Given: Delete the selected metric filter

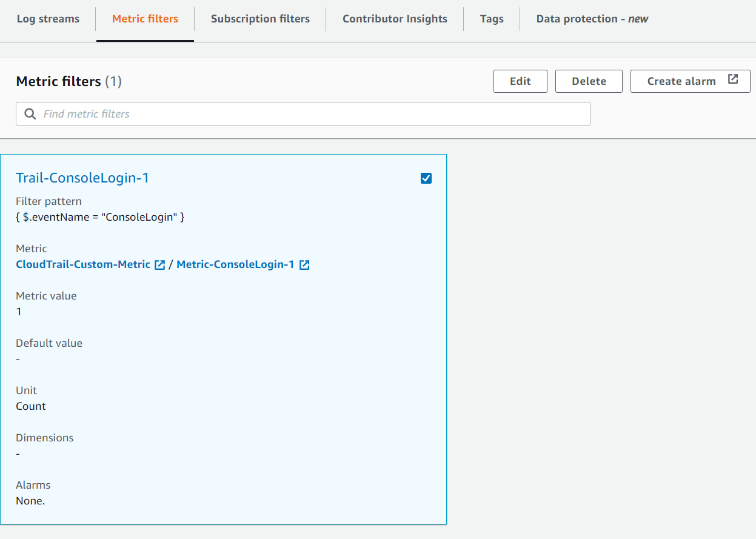Looking at the screenshot, I should coord(589,81).
